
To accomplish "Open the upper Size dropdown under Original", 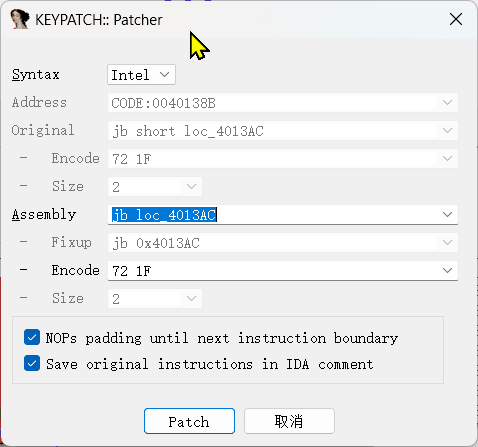I will 191,186.
